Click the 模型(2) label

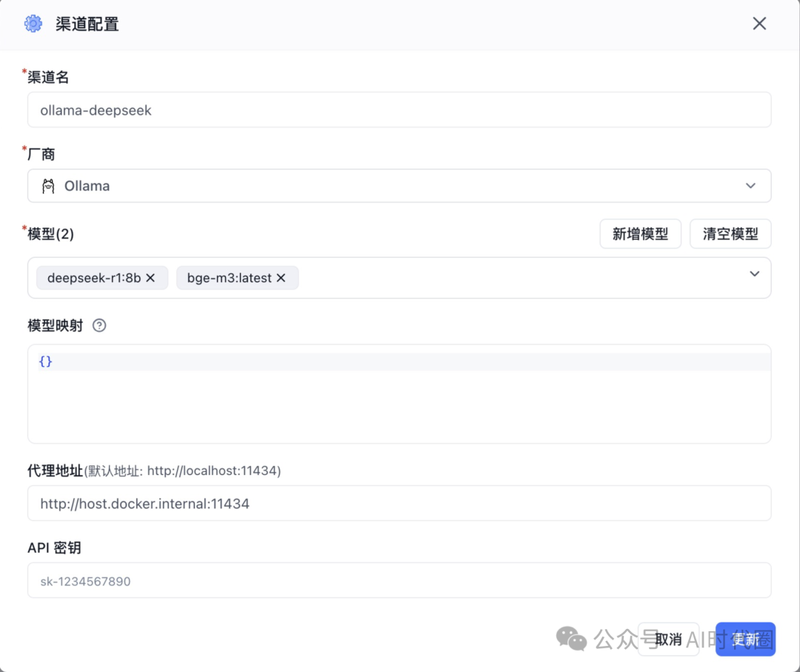point(50,233)
